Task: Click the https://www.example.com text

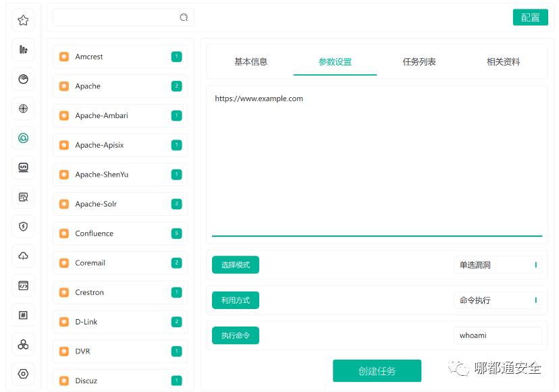Action: click(259, 99)
